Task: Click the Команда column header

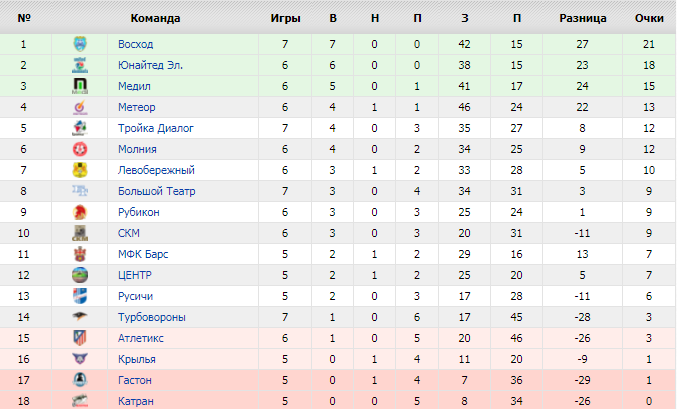Action: click(155, 18)
